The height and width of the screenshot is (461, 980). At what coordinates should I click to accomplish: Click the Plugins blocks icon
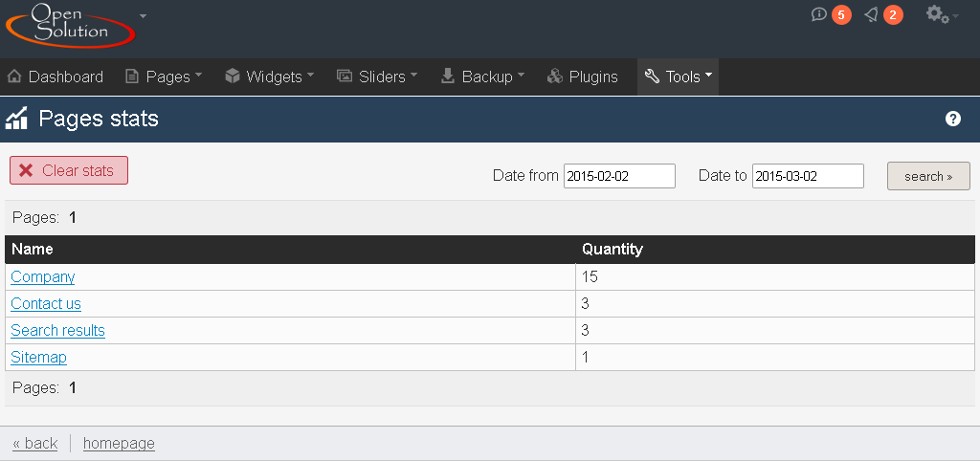click(555, 77)
